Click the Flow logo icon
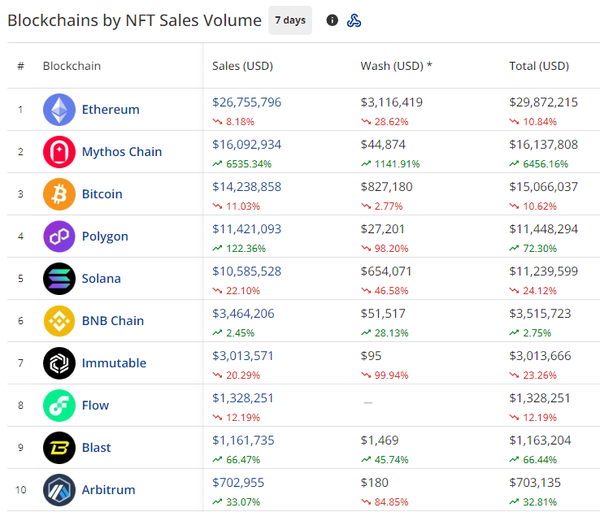600x512 pixels. pos(59,405)
